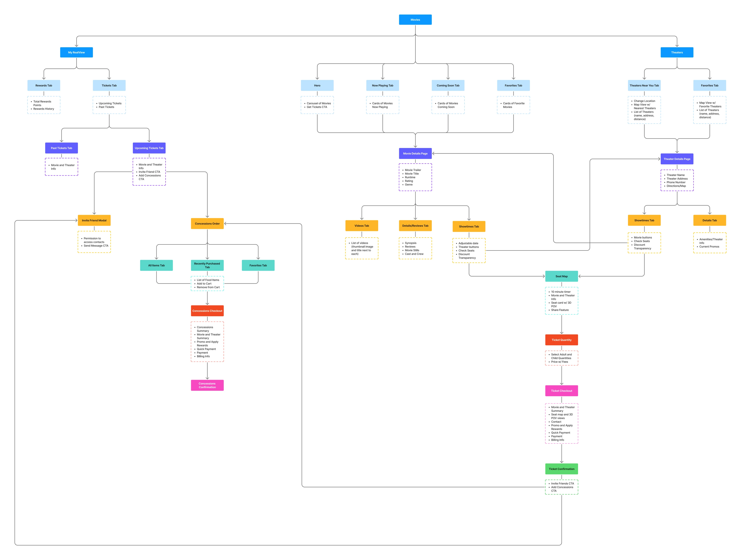
Task: Select the My RealView node
Action: [x=76, y=52]
